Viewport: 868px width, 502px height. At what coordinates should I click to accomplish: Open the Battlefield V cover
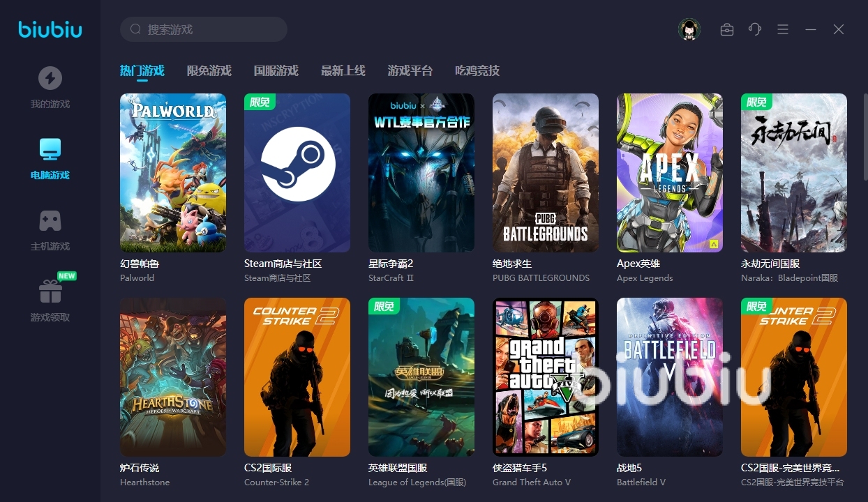tap(670, 377)
